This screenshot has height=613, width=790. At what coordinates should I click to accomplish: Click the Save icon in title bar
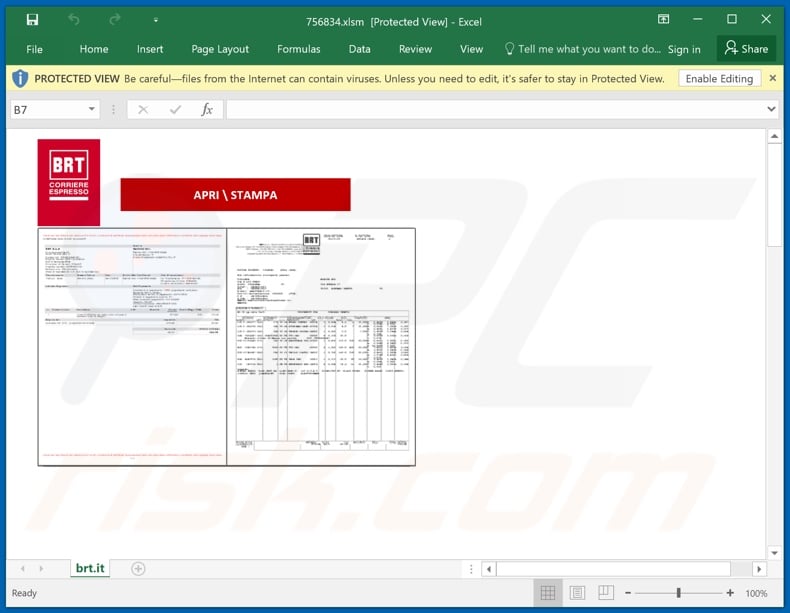(x=32, y=20)
